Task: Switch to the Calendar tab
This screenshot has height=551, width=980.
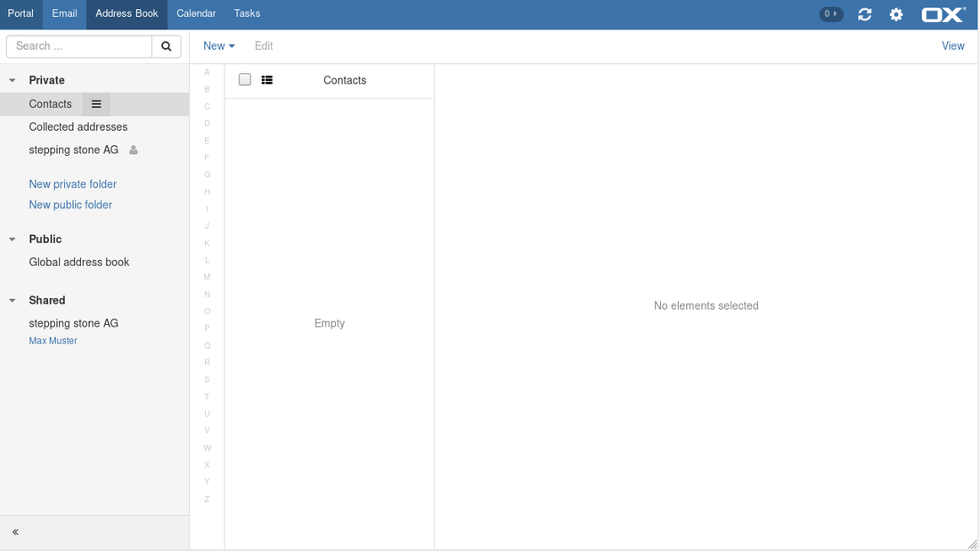Action: [x=196, y=14]
